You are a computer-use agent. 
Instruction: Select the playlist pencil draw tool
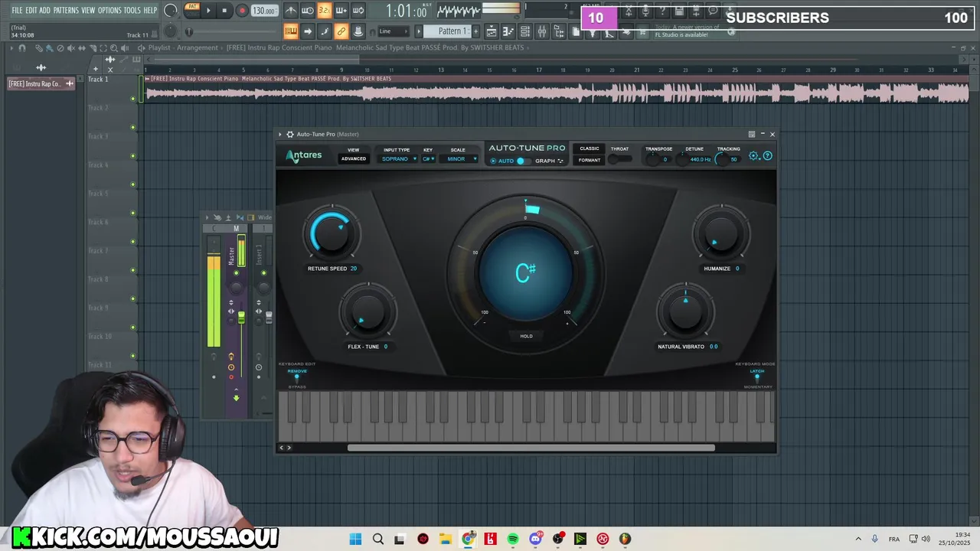pos(39,48)
